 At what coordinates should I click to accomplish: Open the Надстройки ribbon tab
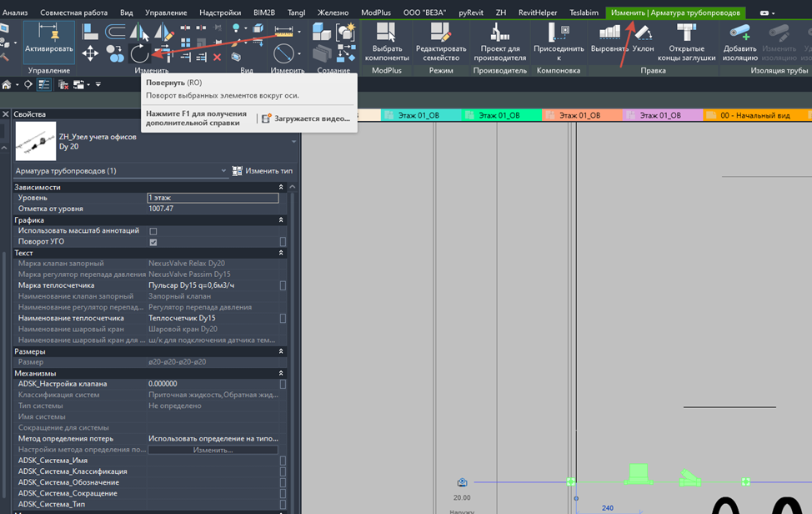coord(220,13)
